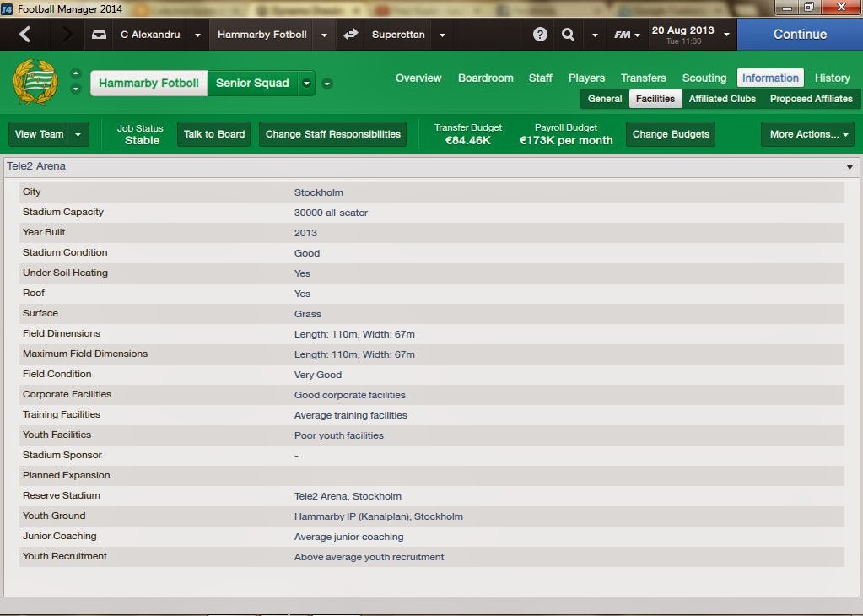
Task: Click the Field Condition Very Good value
Action: coord(317,375)
